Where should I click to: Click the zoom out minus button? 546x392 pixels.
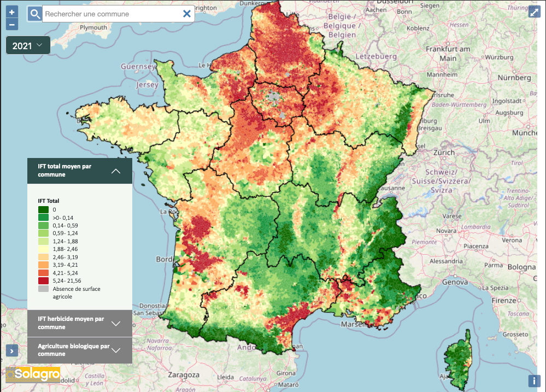(x=12, y=24)
